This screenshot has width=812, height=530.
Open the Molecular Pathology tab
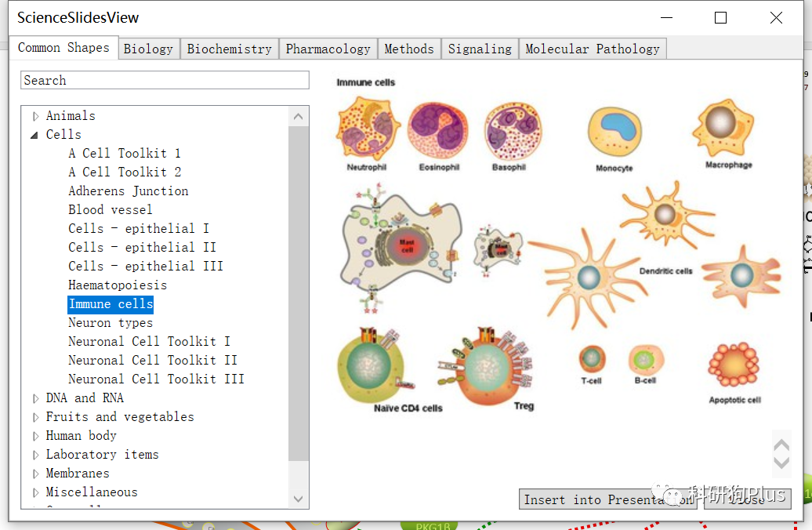pyautogui.click(x=593, y=49)
